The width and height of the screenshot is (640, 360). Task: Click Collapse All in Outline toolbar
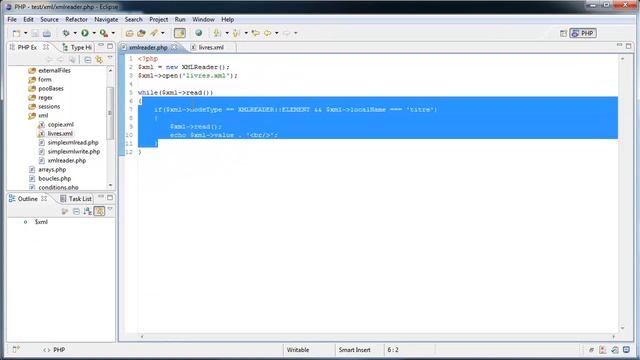(76, 211)
